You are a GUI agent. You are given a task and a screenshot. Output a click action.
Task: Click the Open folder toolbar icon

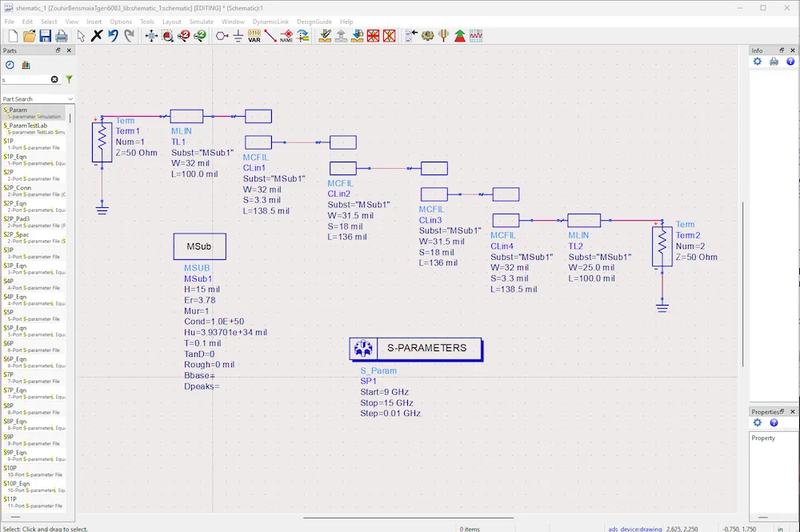(29, 36)
